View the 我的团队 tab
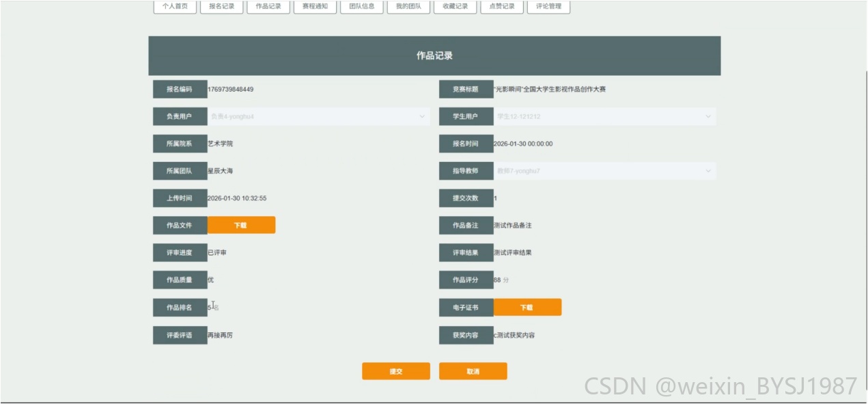The width and height of the screenshot is (868, 404). [408, 7]
